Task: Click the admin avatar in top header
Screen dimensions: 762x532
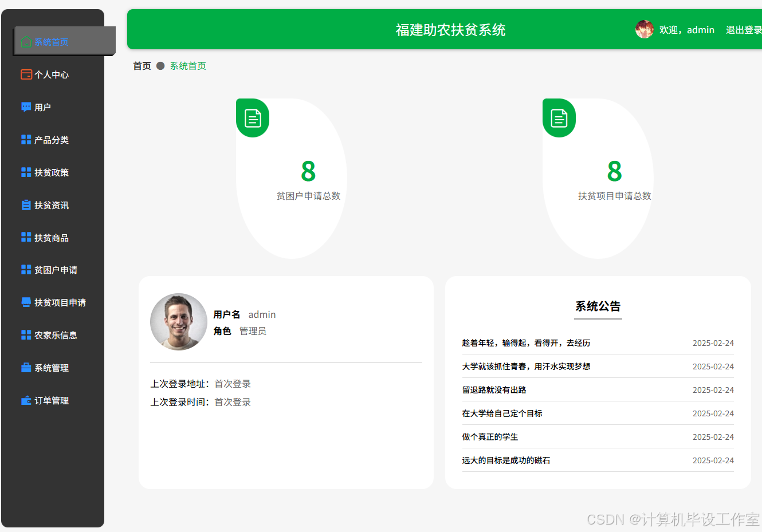Action: tap(645, 29)
